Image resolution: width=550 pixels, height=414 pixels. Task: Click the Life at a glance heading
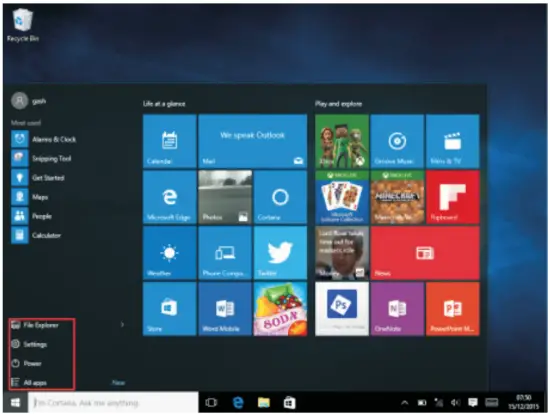click(164, 104)
